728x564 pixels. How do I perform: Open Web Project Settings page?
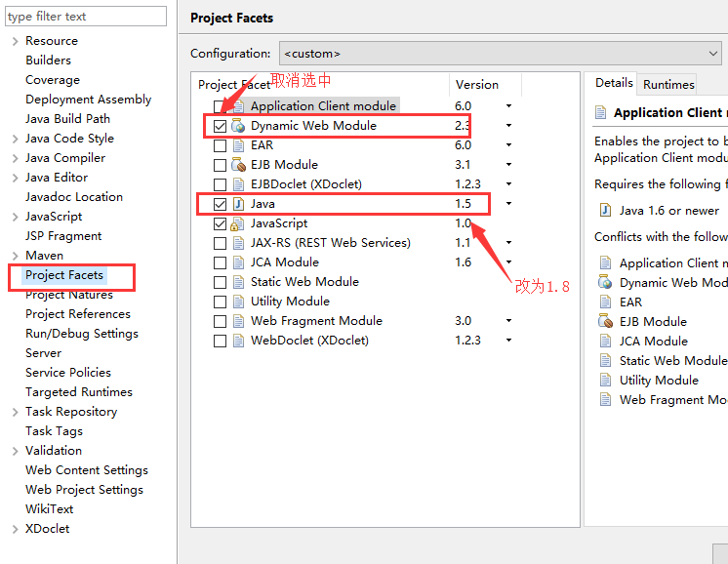[84, 489]
